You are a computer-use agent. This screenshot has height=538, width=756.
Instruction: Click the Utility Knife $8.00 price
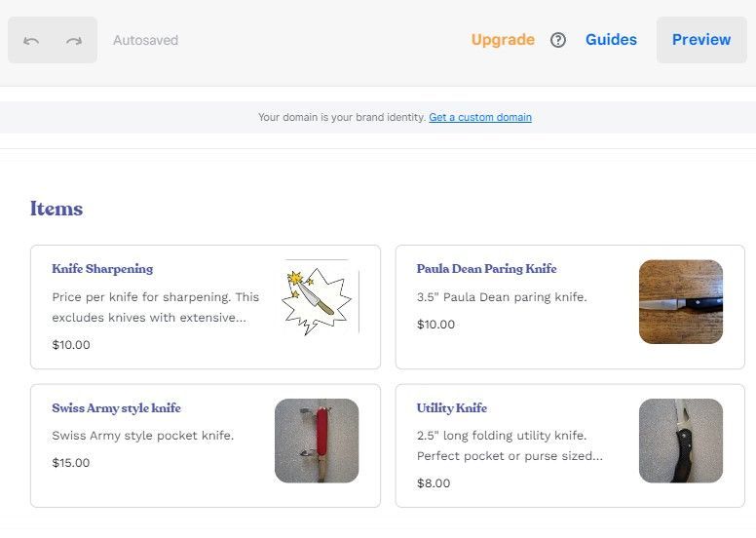(434, 483)
